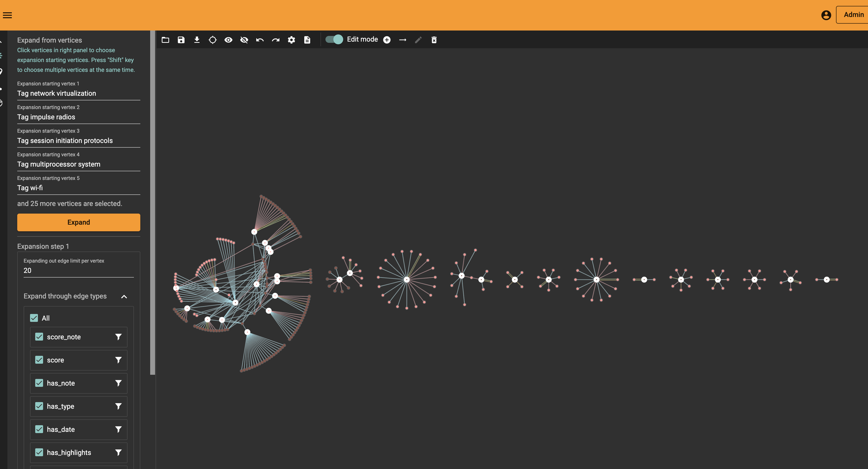Open the hamburger main menu

(x=7, y=15)
